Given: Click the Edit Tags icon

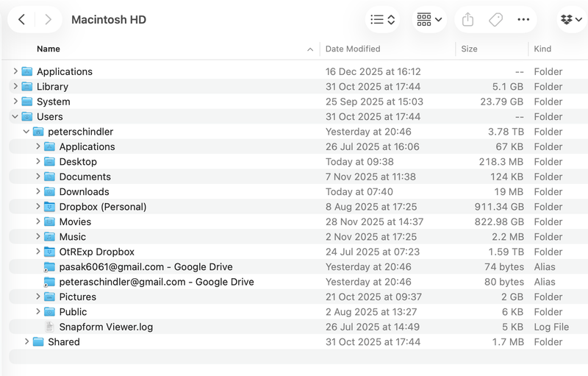Looking at the screenshot, I should [495, 20].
